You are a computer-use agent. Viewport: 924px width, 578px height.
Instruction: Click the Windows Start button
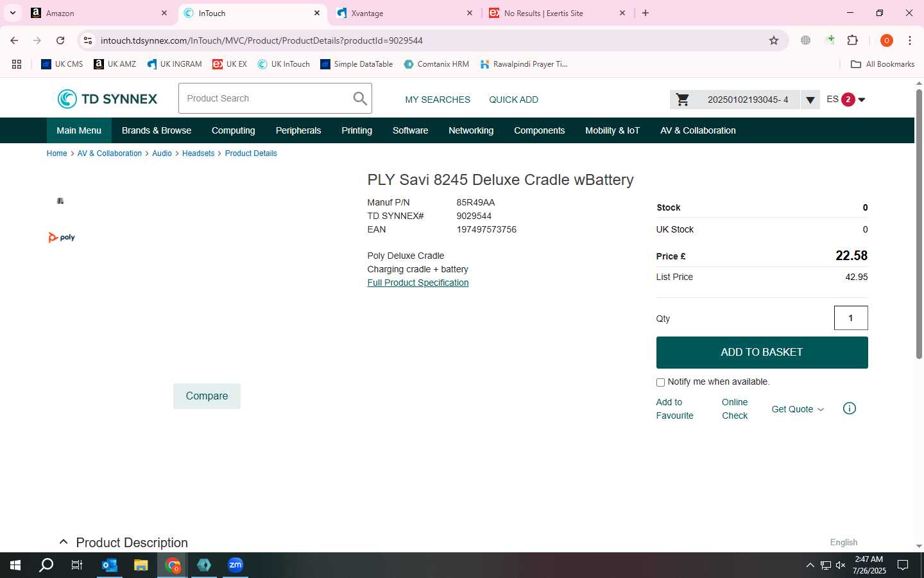(15, 565)
